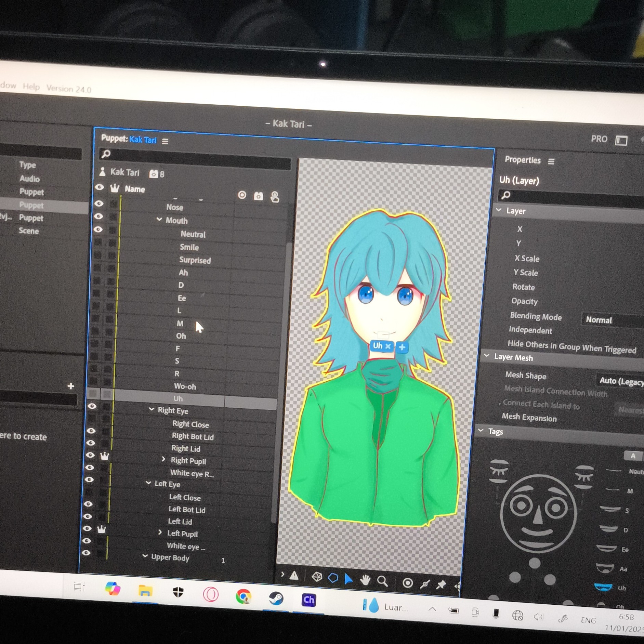Click the crown icon on Left Pupil row
The image size is (644, 644).
(x=101, y=529)
